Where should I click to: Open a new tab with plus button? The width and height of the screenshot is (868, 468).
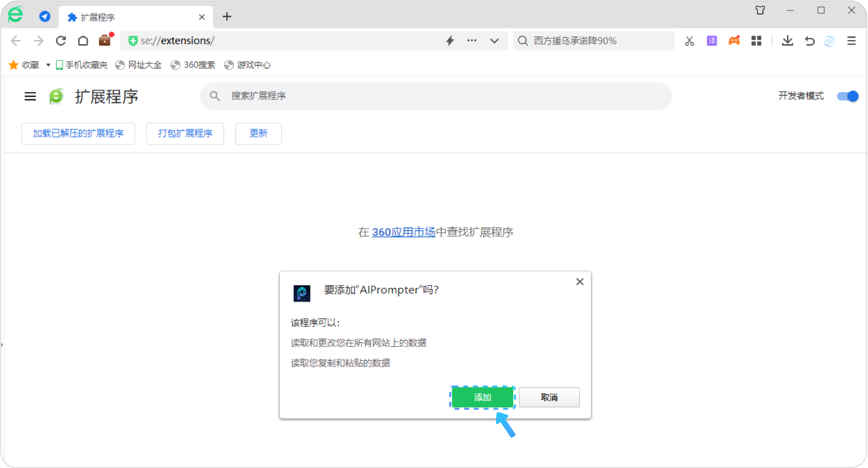pos(227,17)
